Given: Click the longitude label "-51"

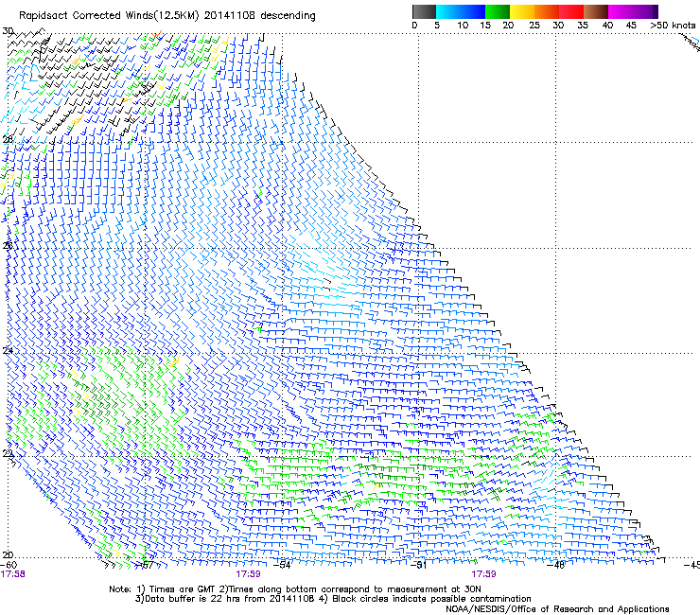Looking at the screenshot, I should coord(419,565).
